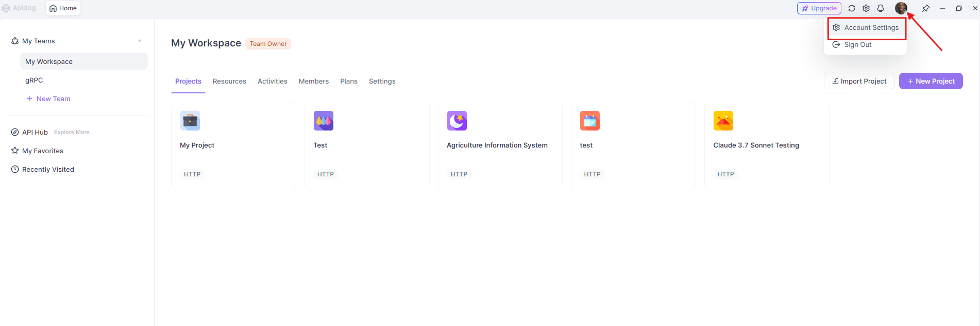Click the Test project title
The image size is (980, 326).
pyautogui.click(x=320, y=145)
